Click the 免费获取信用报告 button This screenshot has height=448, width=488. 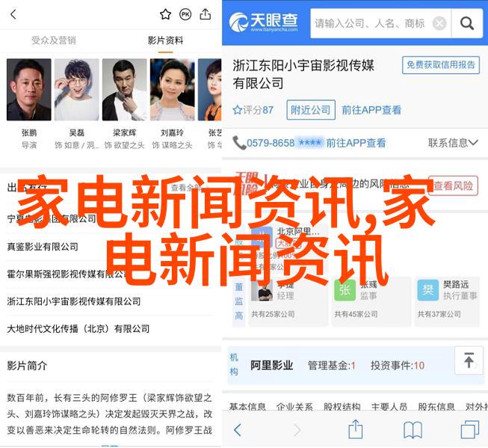[441, 65]
